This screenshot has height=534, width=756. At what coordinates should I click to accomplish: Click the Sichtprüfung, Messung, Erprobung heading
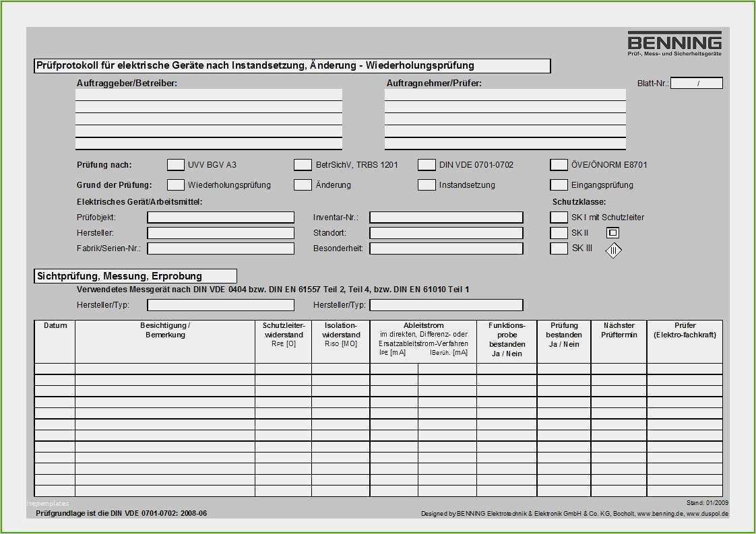tap(135, 276)
